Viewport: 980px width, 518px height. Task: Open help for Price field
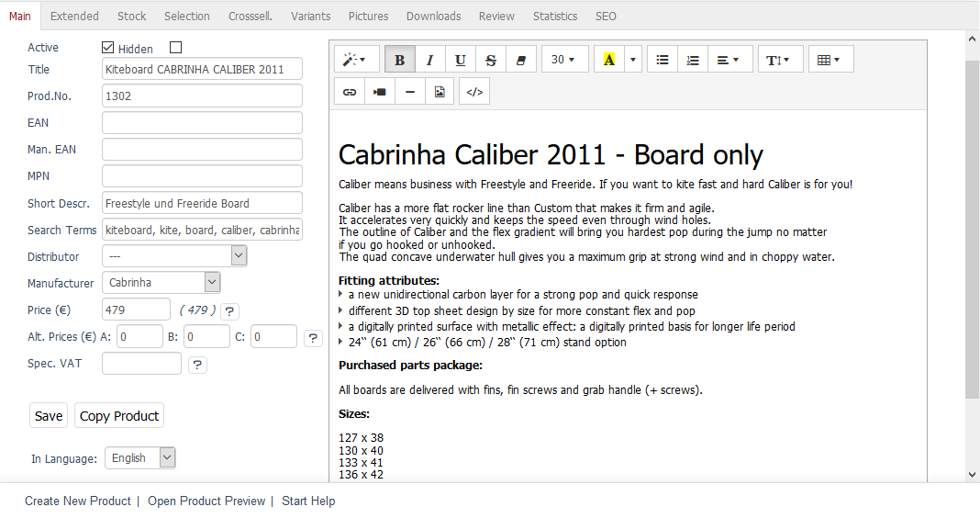[x=229, y=311]
